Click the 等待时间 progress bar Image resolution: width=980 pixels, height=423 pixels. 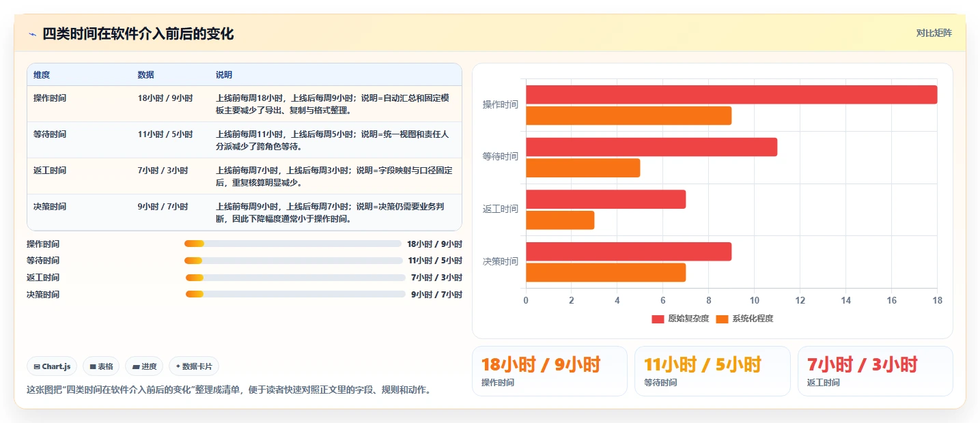pyautogui.click(x=294, y=261)
